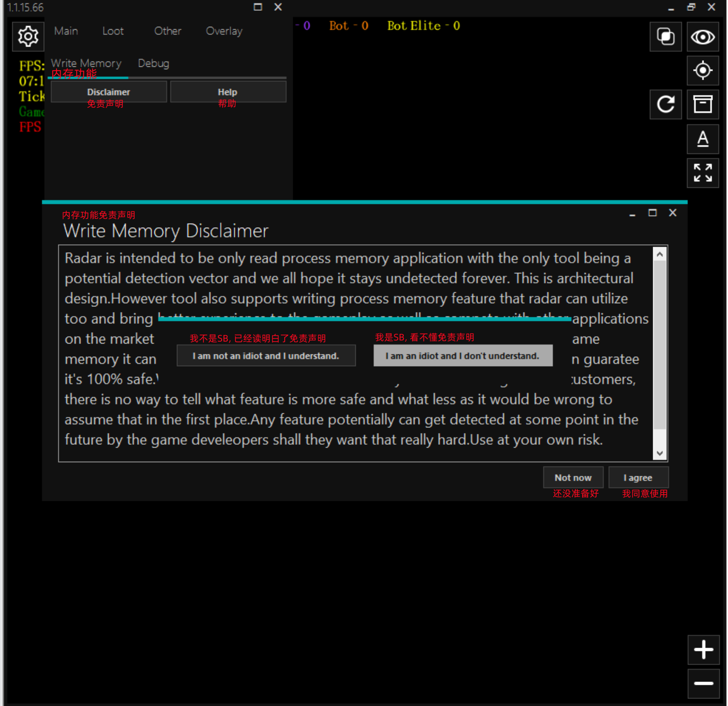Choose 'I am not an idiot' button
Viewport: 728px width, 706px height.
coord(266,356)
